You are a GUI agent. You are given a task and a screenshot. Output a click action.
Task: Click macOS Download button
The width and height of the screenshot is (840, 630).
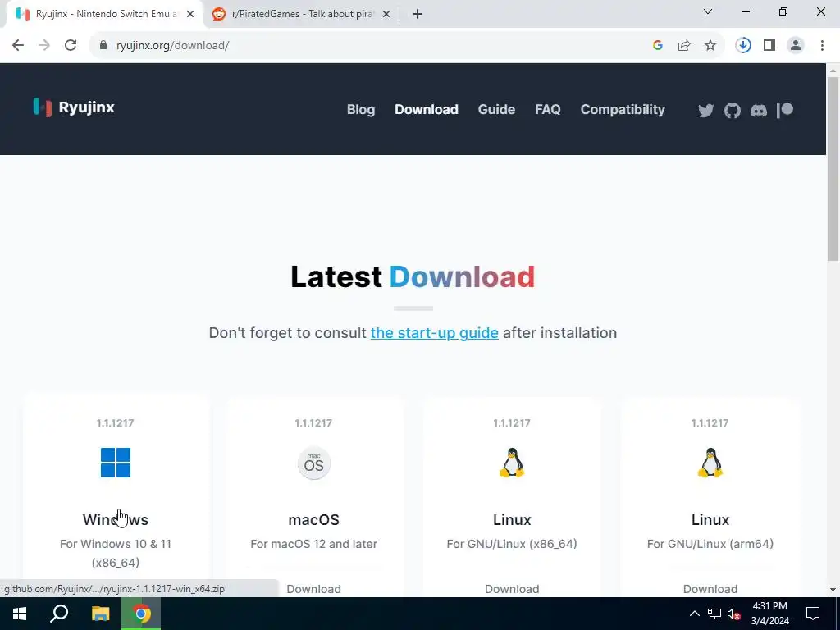(x=314, y=589)
